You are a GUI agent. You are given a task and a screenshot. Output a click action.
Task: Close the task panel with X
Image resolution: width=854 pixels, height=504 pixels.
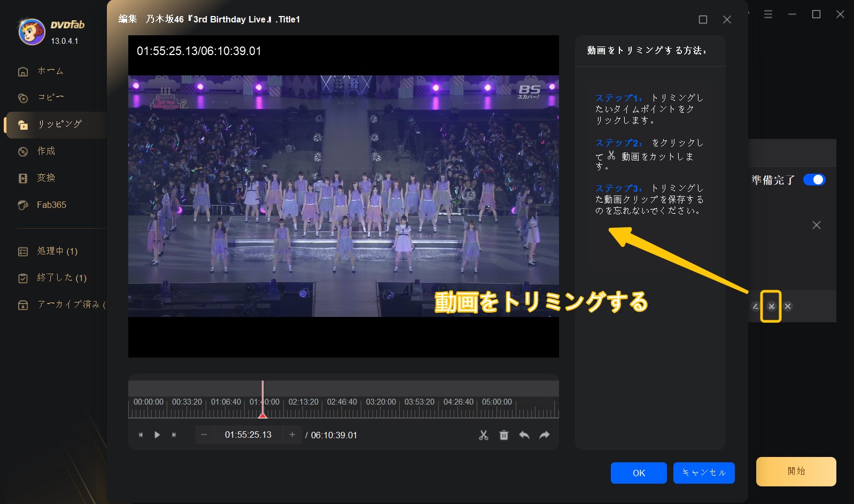[x=817, y=225]
